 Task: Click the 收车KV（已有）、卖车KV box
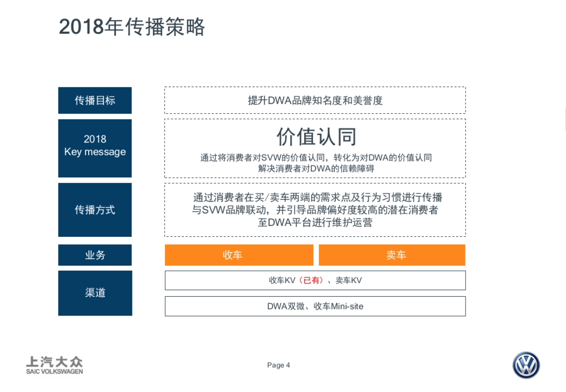click(315, 280)
